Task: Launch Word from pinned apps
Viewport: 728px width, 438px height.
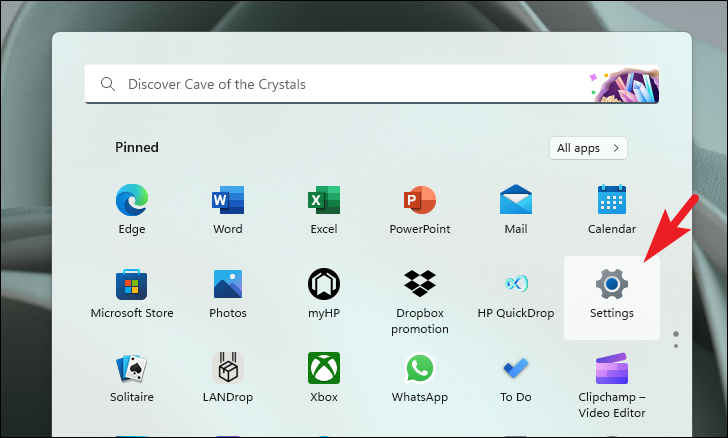Action: 228,200
